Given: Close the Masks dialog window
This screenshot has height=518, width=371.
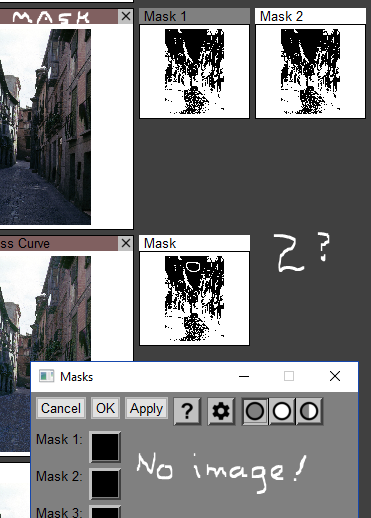Looking at the screenshot, I should click(x=335, y=376).
